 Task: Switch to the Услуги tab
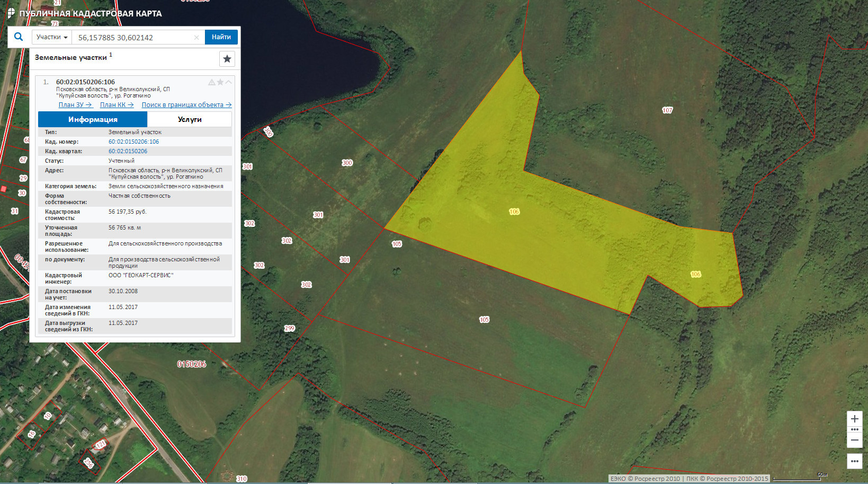190,119
